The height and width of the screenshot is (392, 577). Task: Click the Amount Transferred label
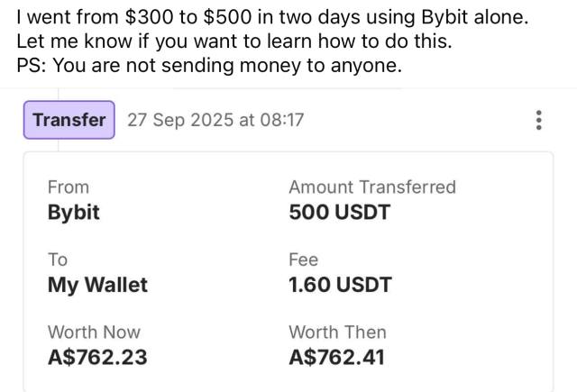tap(372, 187)
